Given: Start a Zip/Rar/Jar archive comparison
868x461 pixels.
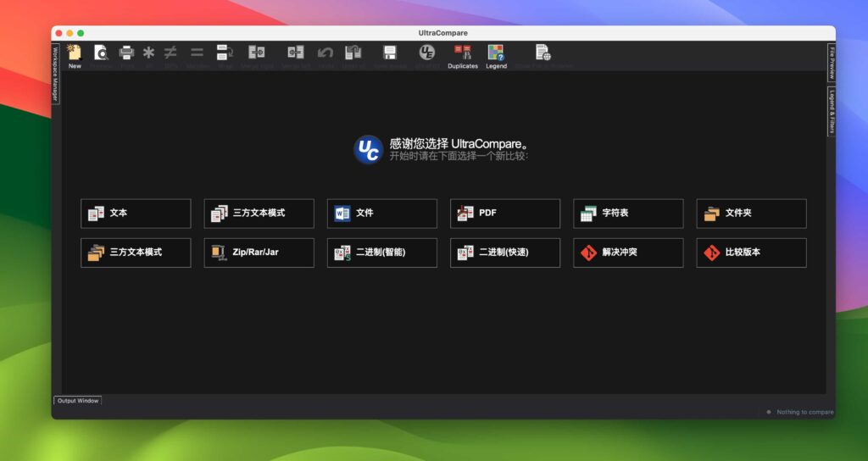Looking at the screenshot, I should 259,253.
